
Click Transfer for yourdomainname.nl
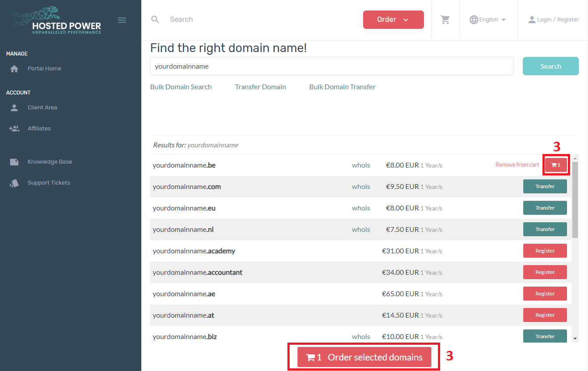click(x=545, y=229)
